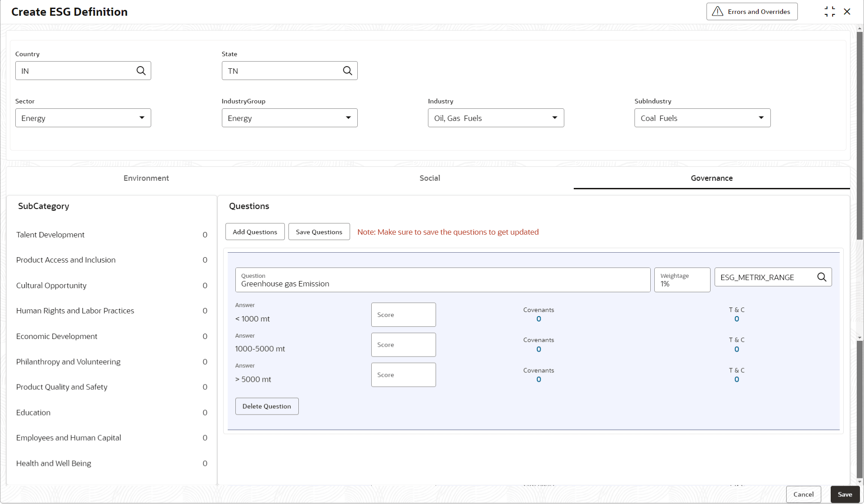Open the IndustryGroup dropdown

click(x=348, y=118)
